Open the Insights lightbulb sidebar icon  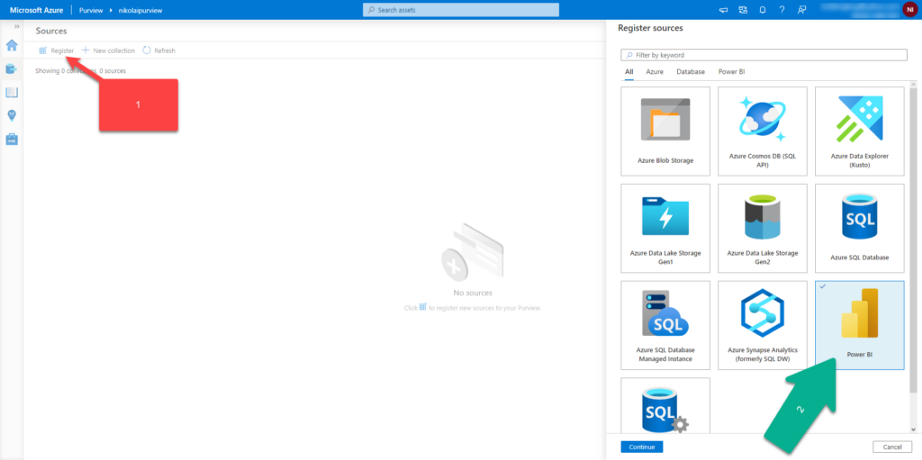[11, 115]
